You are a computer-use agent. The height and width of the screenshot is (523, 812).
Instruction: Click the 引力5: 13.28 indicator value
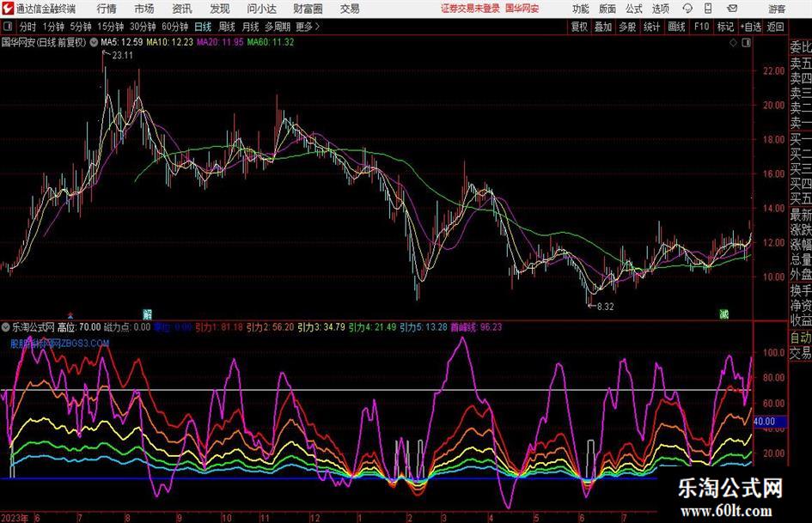[424, 327]
